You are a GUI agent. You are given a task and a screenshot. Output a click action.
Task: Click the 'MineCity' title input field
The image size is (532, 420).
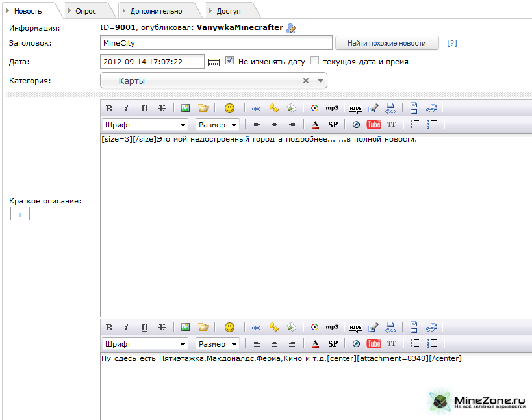click(216, 43)
